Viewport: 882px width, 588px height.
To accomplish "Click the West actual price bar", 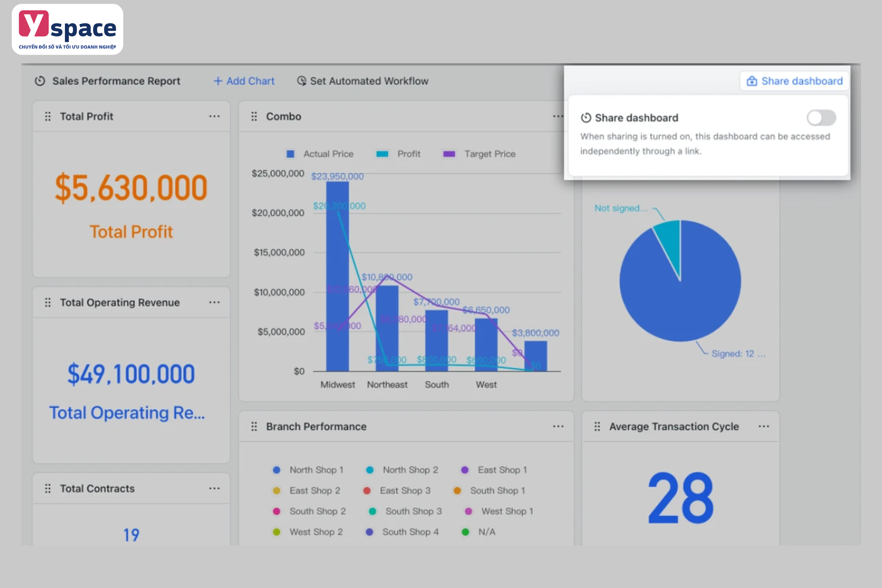I will point(486,345).
